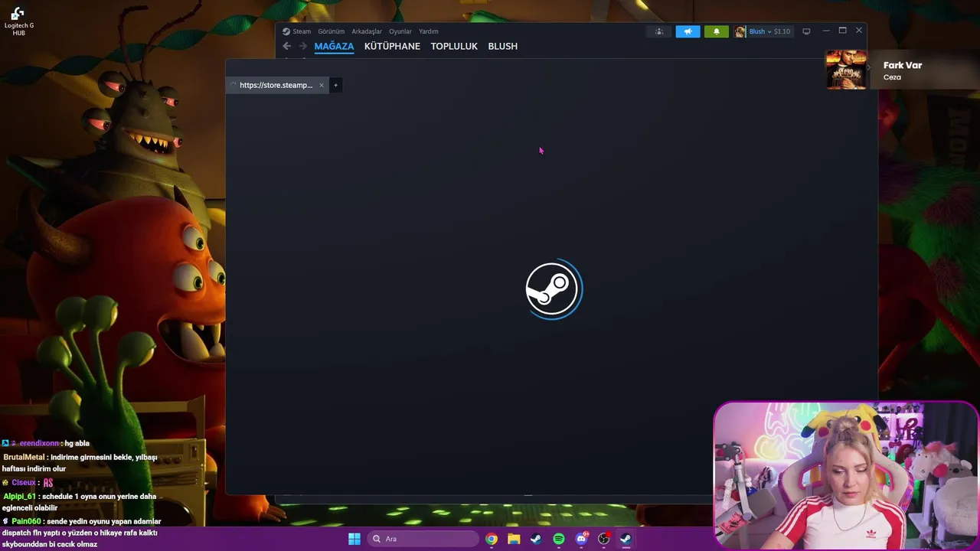Open the Arkadaşlar menu

point(367,31)
